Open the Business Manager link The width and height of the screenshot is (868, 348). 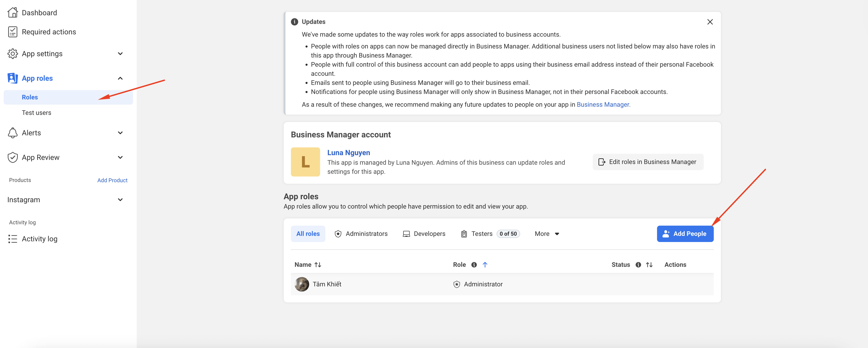603,105
